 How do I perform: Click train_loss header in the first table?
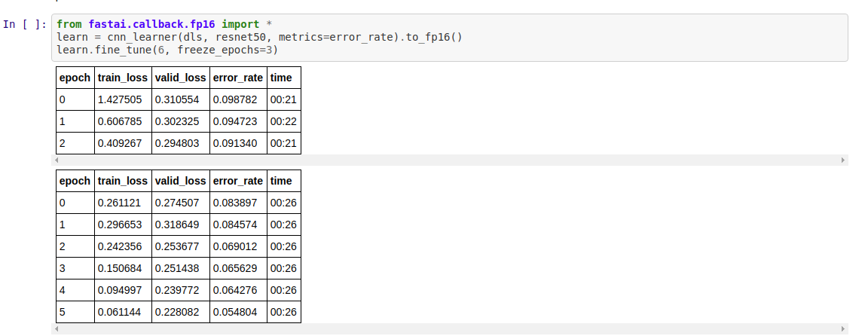(x=123, y=78)
